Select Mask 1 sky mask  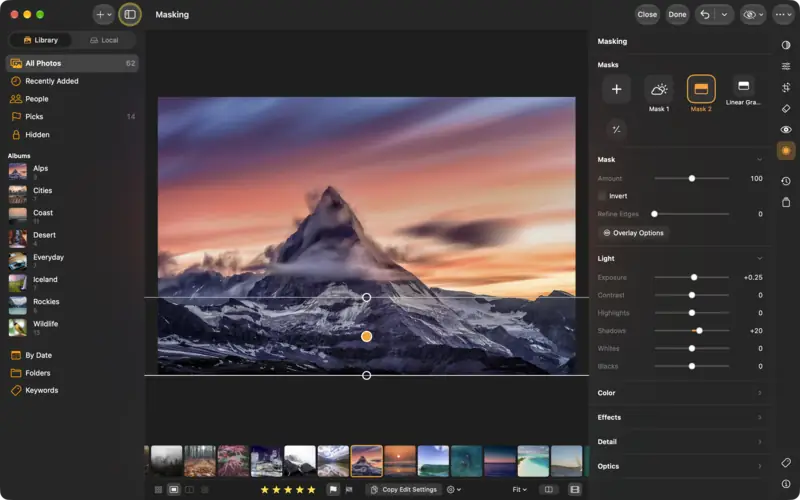tap(659, 89)
